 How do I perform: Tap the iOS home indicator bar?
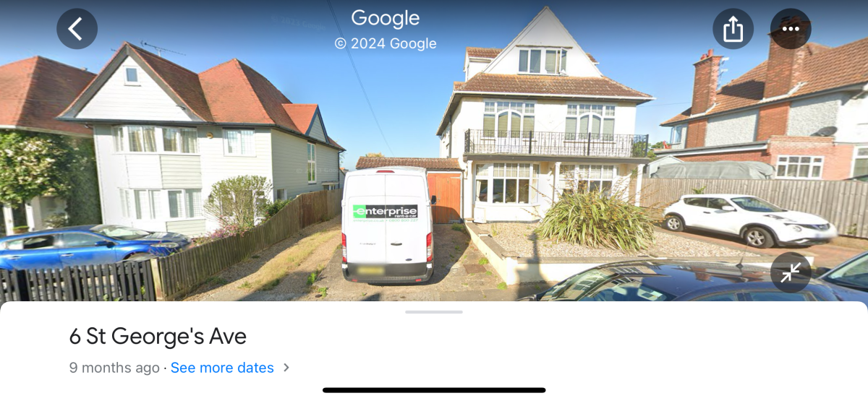434,390
